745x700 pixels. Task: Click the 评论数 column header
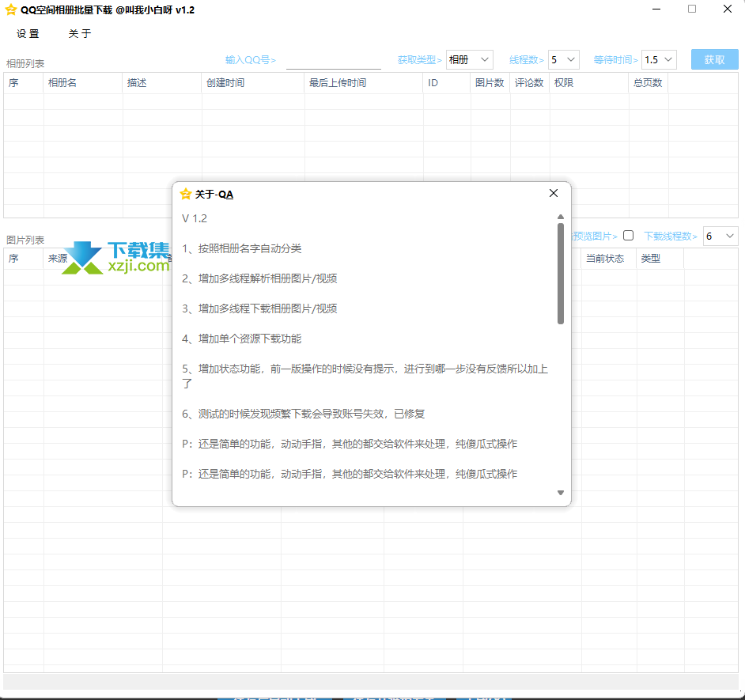[x=529, y=83]
